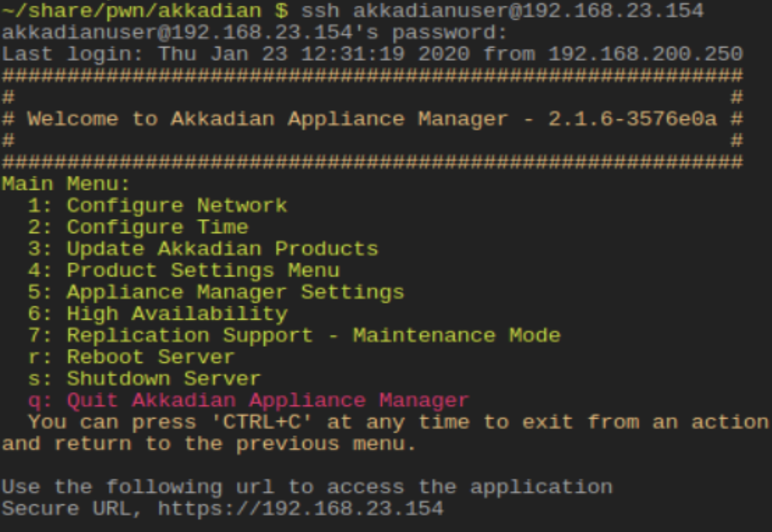Open the 'Product Settings Menu' entry
Viewport: 772px width, 532px height.
click(203, 270)
